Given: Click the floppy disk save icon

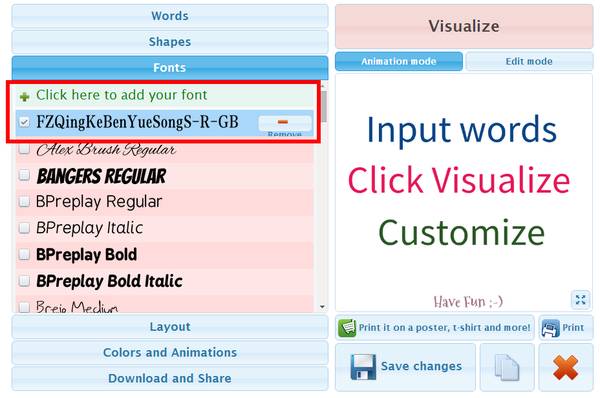Looking at the screenshot, I should click(x=362, y=367).
